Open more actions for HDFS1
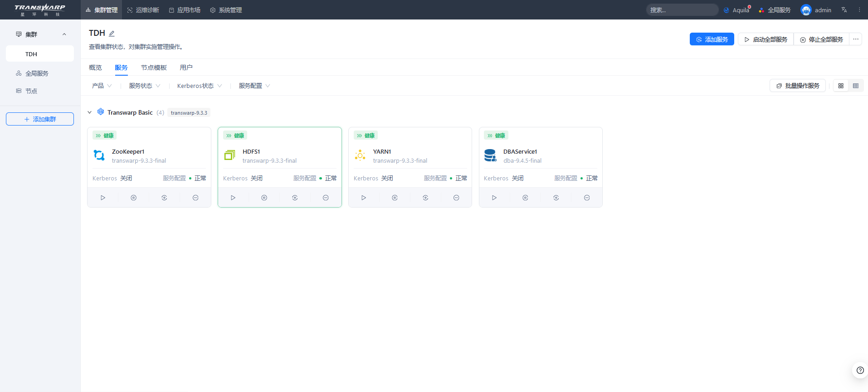The image size is (868, 392). click(326, 198)
